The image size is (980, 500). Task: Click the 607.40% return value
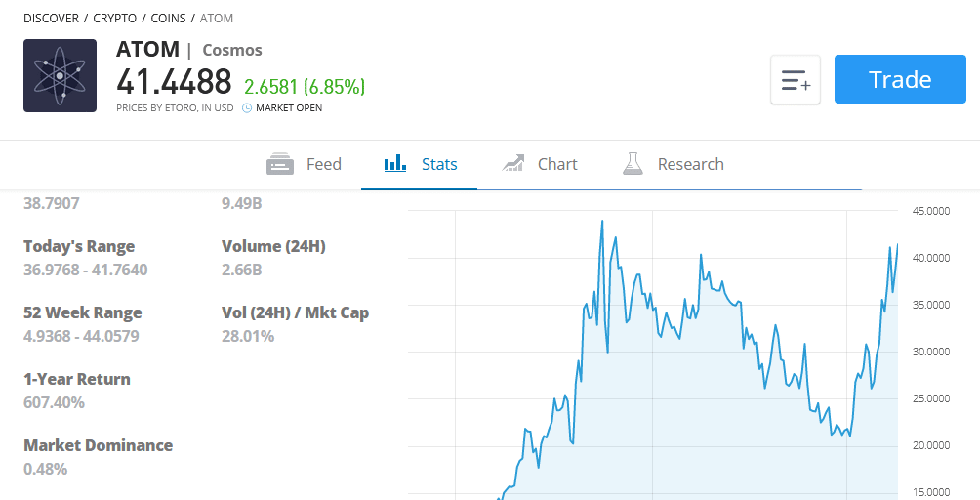(54, 402)
